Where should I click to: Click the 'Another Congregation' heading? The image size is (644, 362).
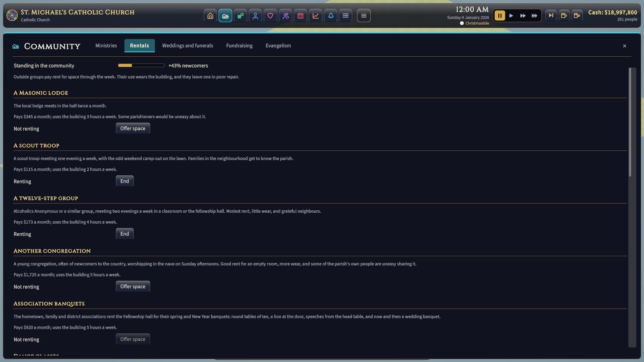click(52, 251)
